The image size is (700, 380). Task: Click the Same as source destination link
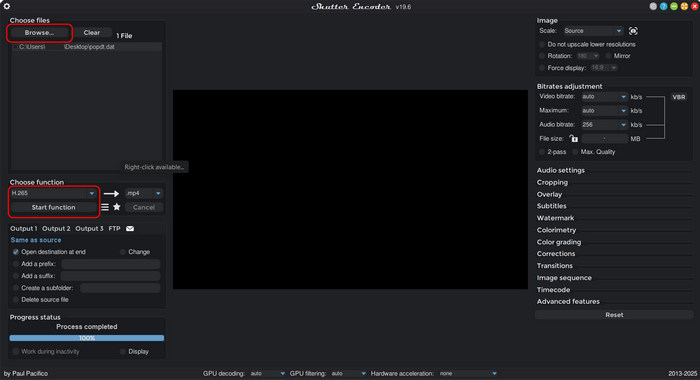coord(36,240)
